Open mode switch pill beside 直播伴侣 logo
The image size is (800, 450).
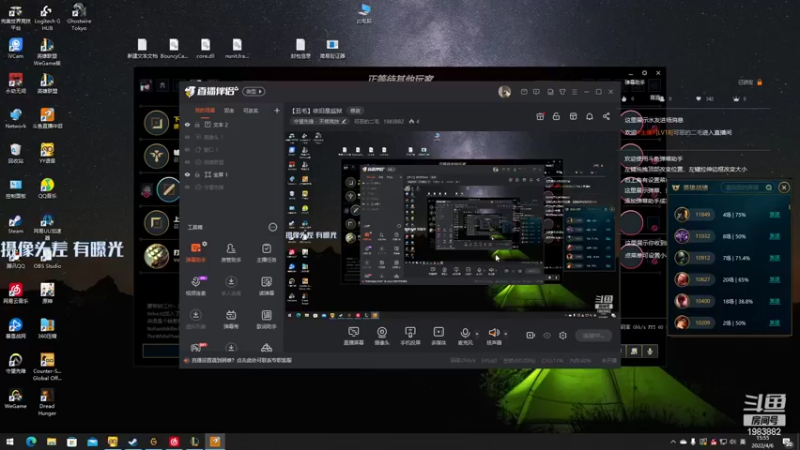coord(254,91)
